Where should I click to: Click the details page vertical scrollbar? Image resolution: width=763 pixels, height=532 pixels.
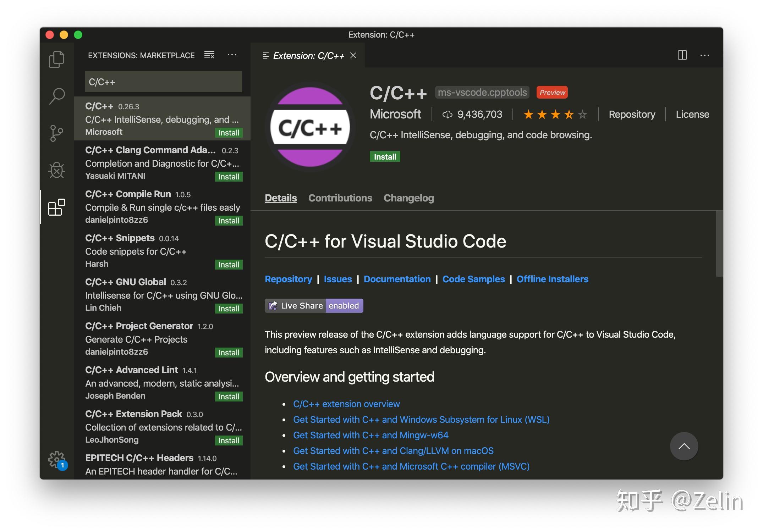(x=719, y=243)
